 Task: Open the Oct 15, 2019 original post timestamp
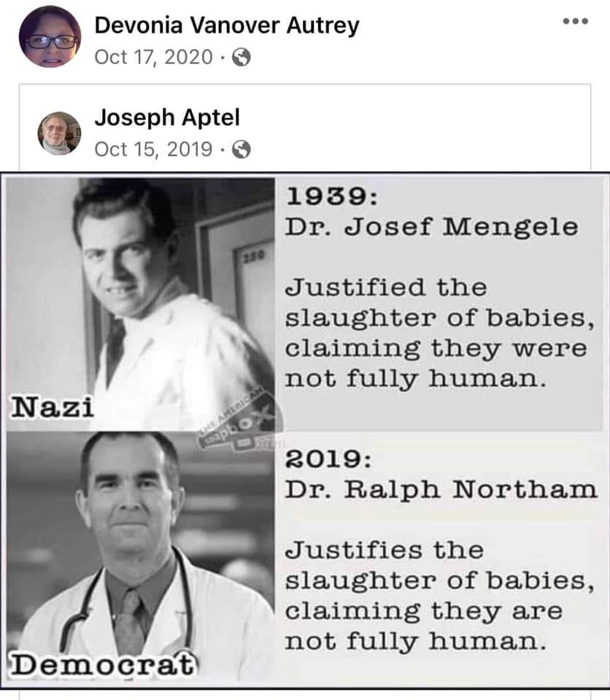[x=155, y=149]
